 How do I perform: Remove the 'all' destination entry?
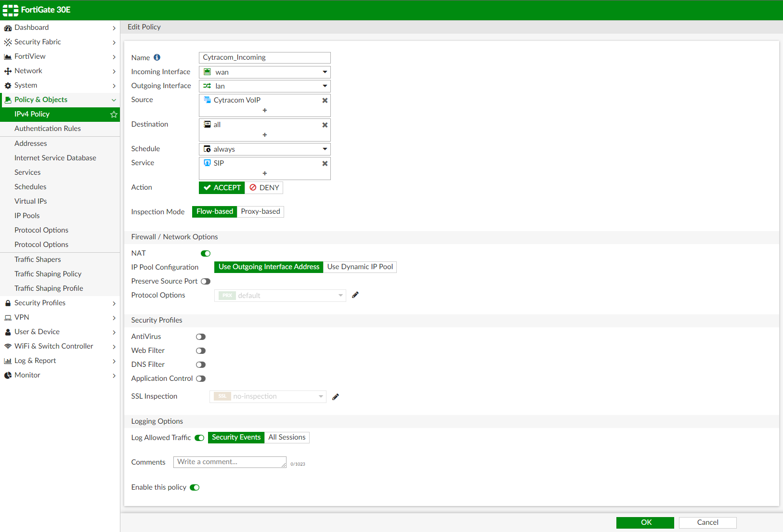[x=325, y=125]
